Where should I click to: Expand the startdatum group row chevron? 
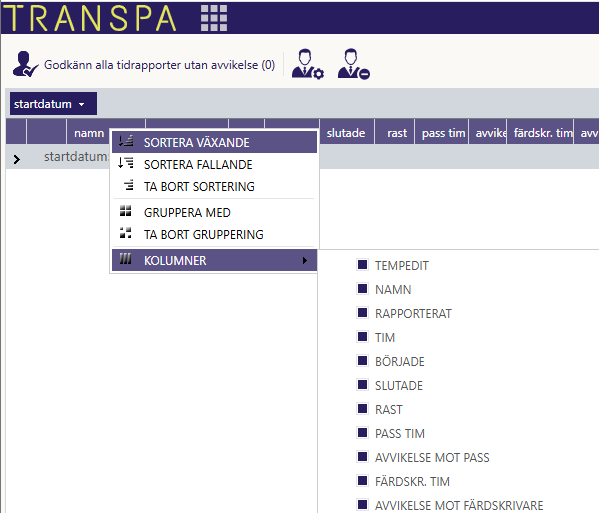(x=16, y=159)
